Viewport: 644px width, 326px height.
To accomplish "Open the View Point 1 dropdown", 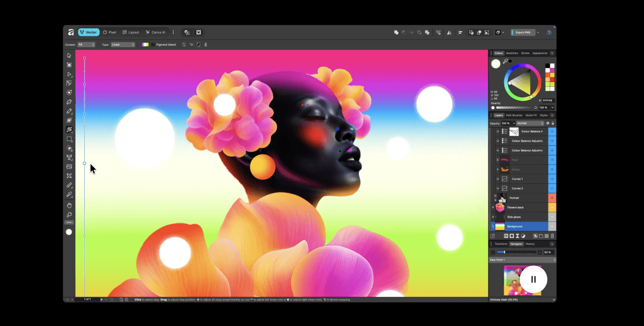I will [x=522, y=260].
